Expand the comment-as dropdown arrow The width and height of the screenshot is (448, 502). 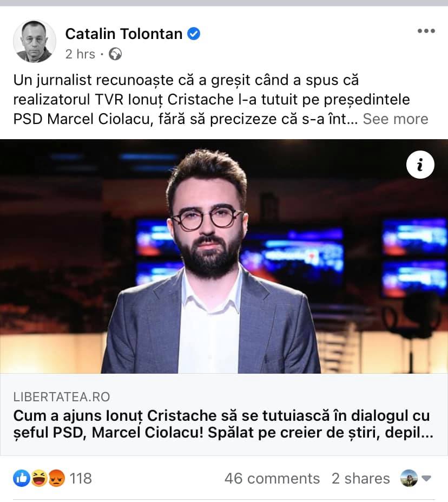click(426, 478)
